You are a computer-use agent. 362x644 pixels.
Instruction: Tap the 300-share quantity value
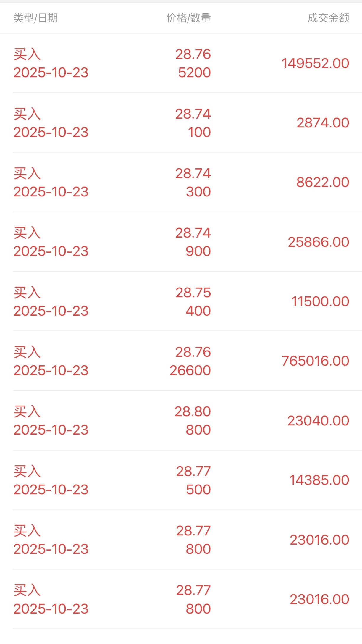click(x=198, y=192)
